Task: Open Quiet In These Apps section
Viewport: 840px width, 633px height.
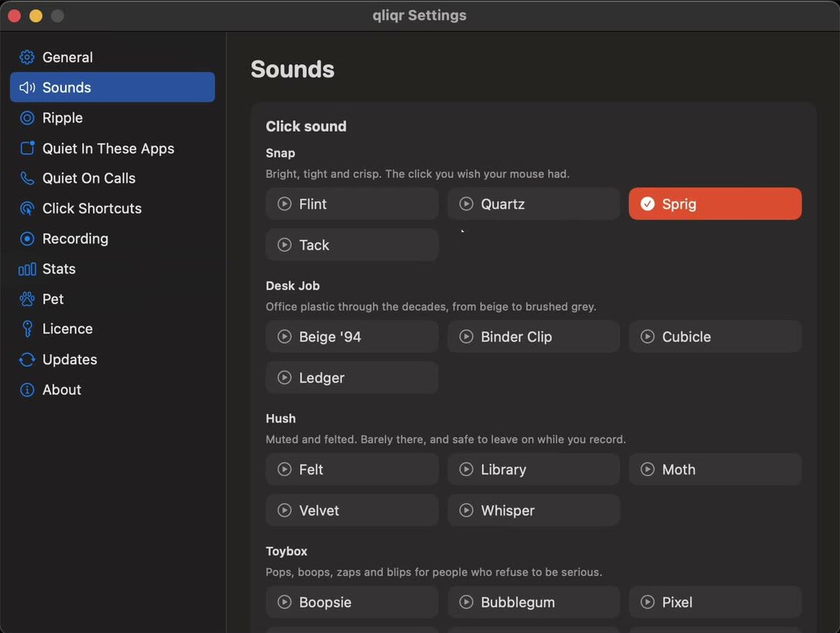Action: (x=112, y=148)
